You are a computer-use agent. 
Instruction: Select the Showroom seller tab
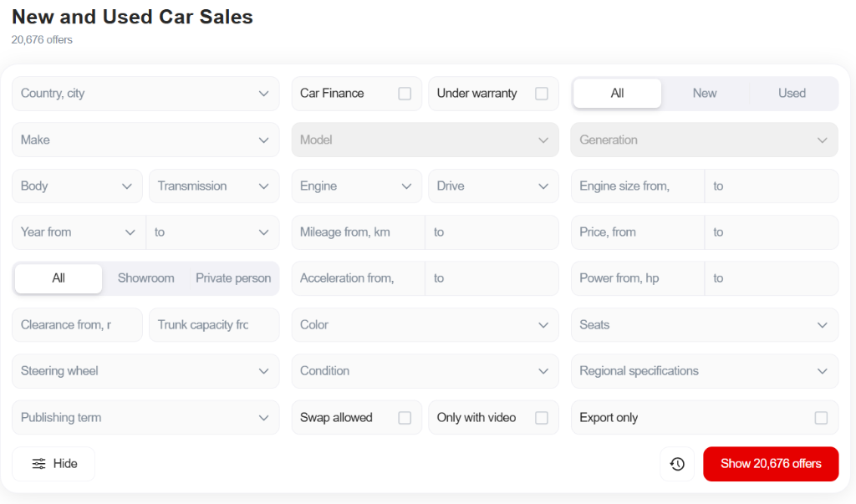145,278
